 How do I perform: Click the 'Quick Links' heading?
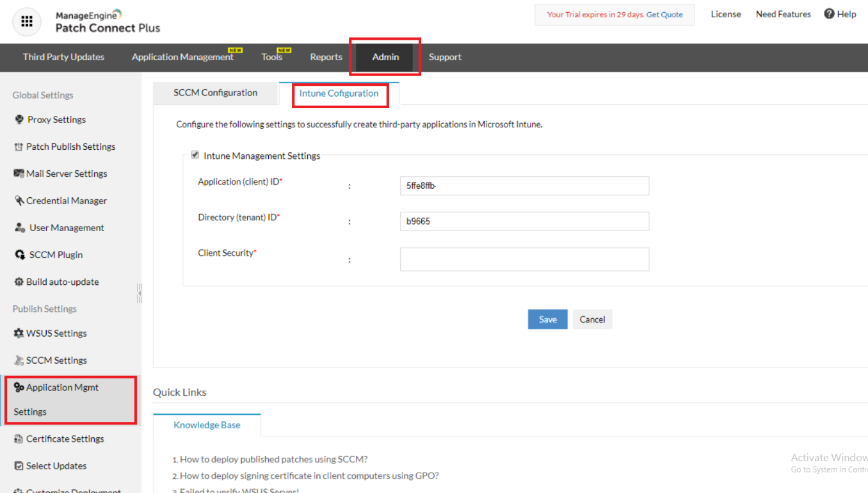click(180, 392)
